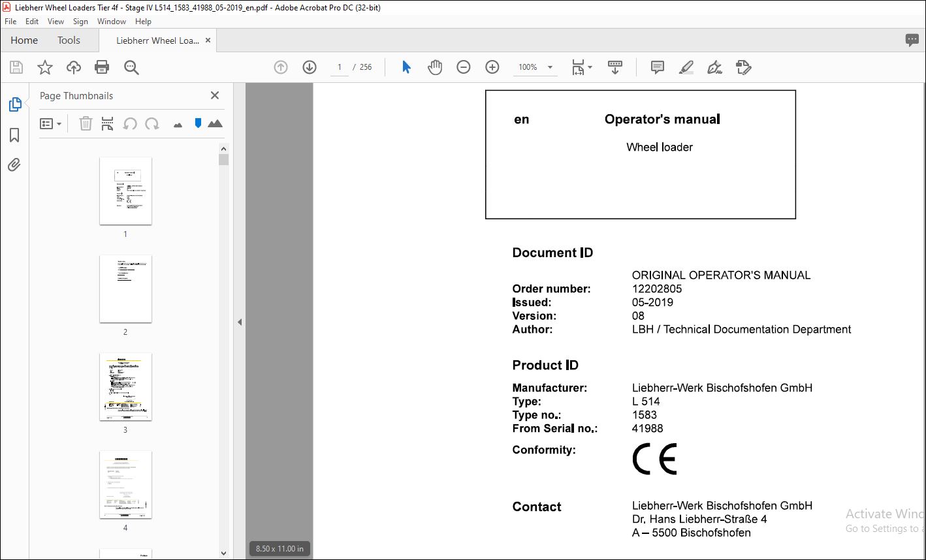Click the insert page break icon
The height and width of the screenshot is (560, 926).
pyautogui.click(x=108, y=123)
